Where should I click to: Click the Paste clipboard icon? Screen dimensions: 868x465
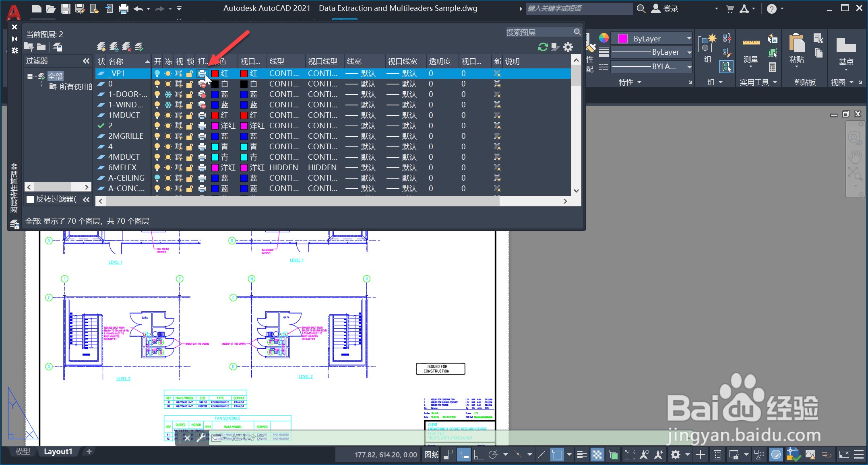coord(797,43)
